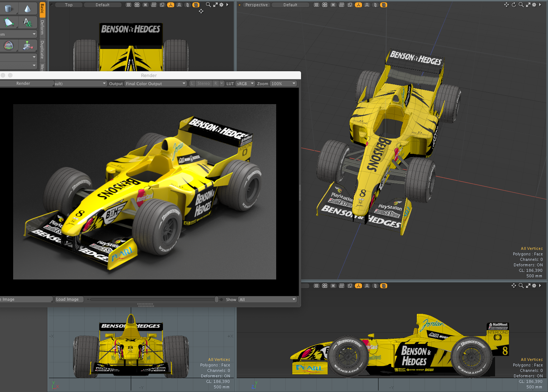Toggle orange double-panel option in Top viewport
This screenshot has height=392, width=548.
(196, 5)
